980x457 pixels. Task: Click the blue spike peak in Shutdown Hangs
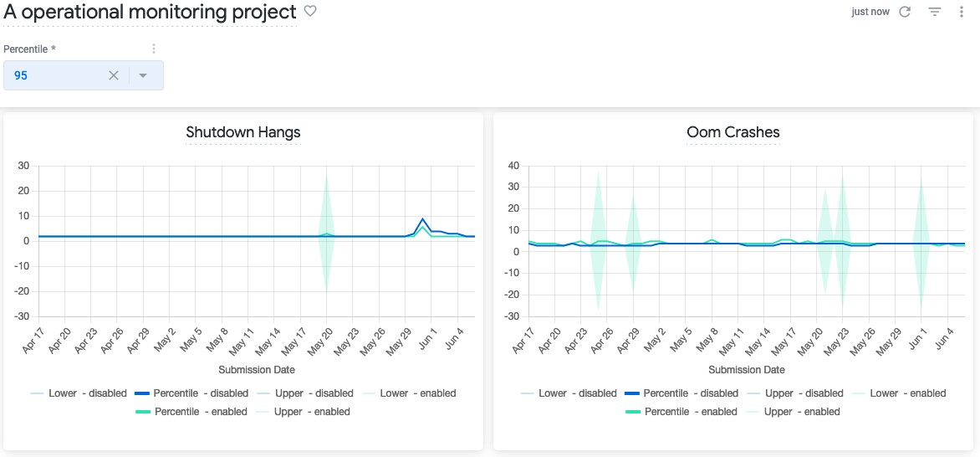click(x=423, y=219)
